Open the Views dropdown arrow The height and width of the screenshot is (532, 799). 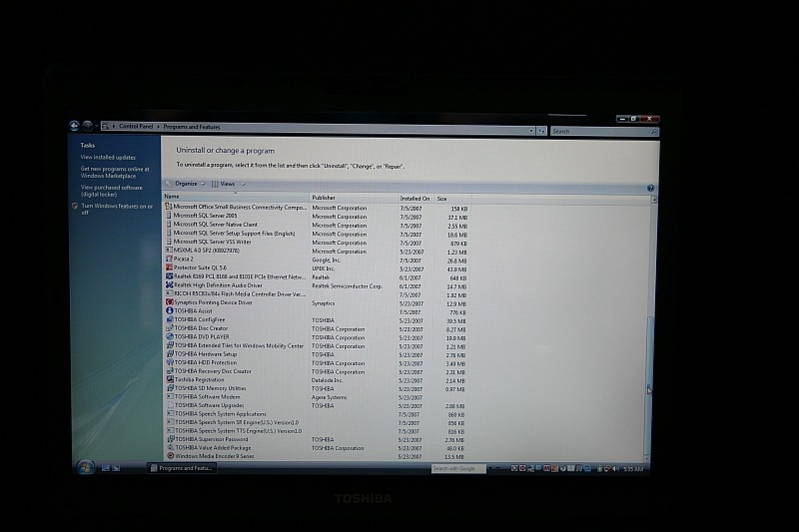(x=243, y=184)
